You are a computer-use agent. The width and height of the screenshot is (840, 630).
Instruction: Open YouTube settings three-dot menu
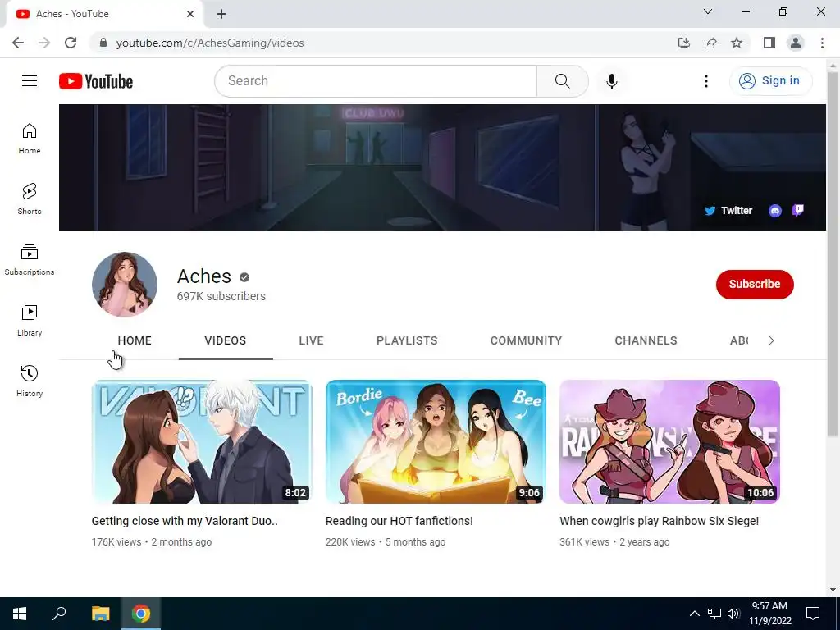coord(706,81)
